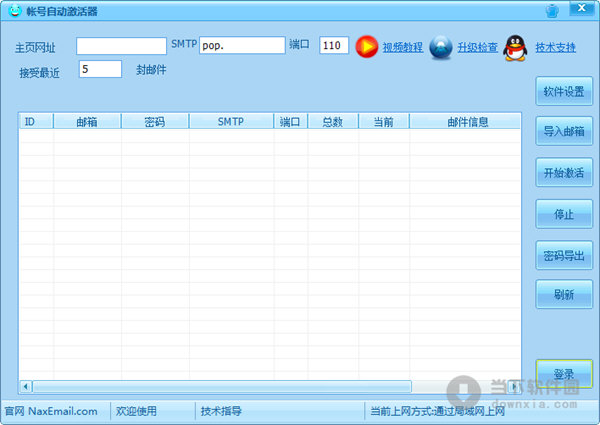Click the horizontal scrollbar left arrow
Viewport: 600px width, 425px height.
coord(26,386)
